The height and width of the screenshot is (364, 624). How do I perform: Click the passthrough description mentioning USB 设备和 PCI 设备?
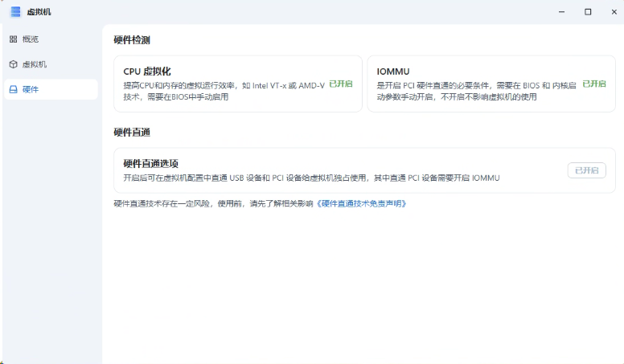311,178
